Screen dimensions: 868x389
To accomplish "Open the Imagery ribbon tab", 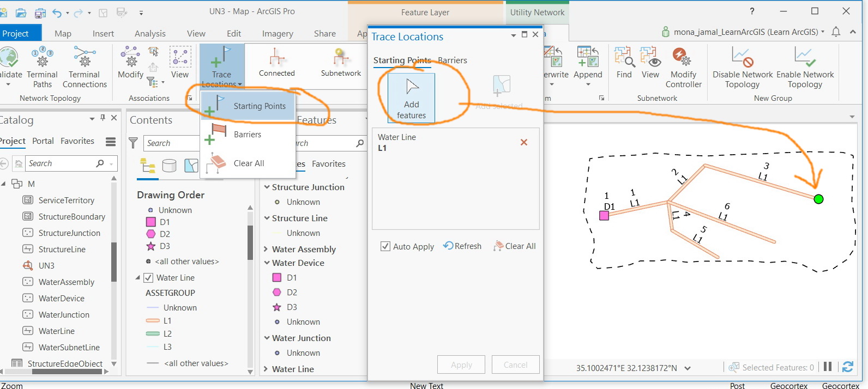I will (x=278, y=33).
